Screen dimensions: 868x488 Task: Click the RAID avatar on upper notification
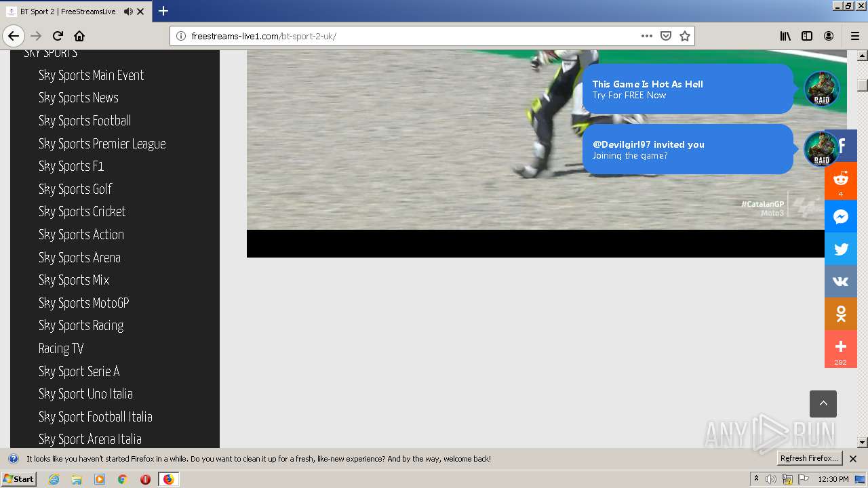click(x=822, y=89)
